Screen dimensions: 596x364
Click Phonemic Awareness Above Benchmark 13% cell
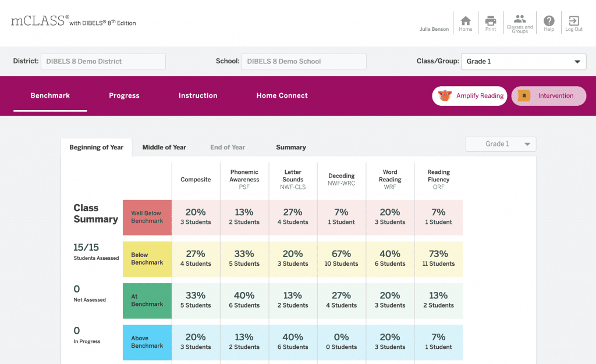[x=244, y=342]
